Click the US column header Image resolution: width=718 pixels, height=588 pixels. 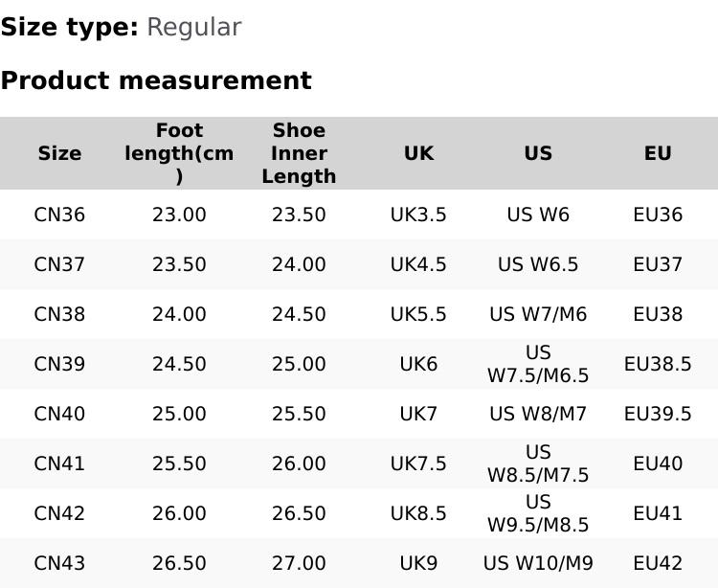(x=538, y=153)
